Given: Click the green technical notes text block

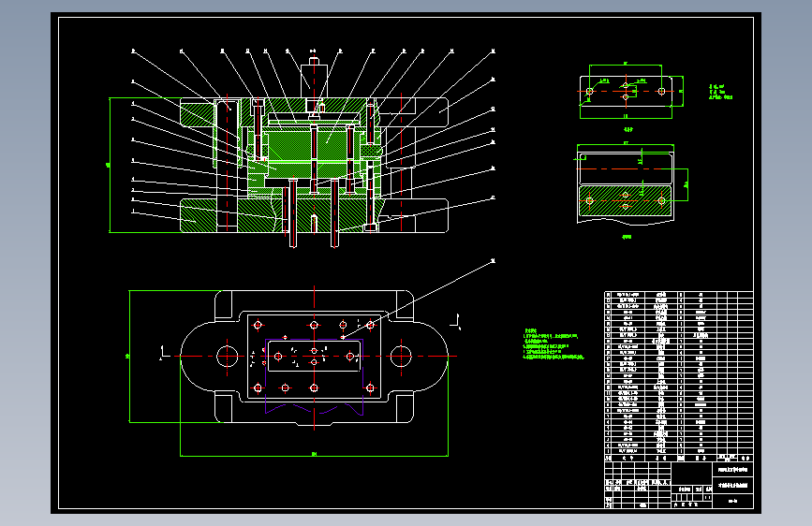Looking at the screenshot, I should 554,343.
